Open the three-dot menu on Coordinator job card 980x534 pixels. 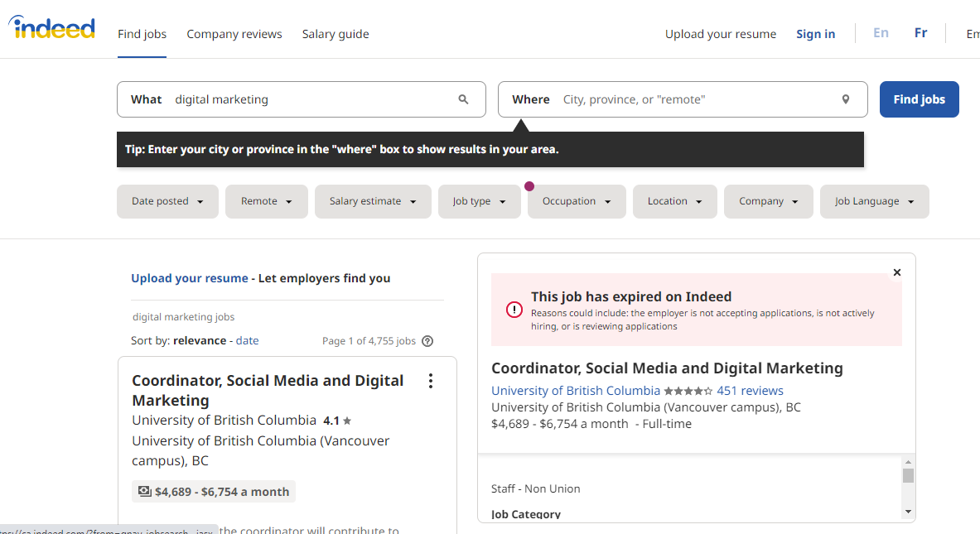click(x=431, y=381)
